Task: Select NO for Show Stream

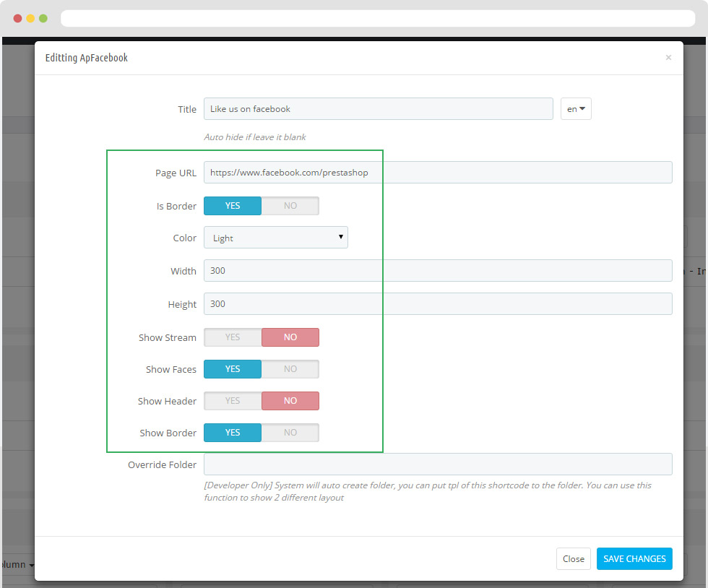Action: (x=290, y=337)
